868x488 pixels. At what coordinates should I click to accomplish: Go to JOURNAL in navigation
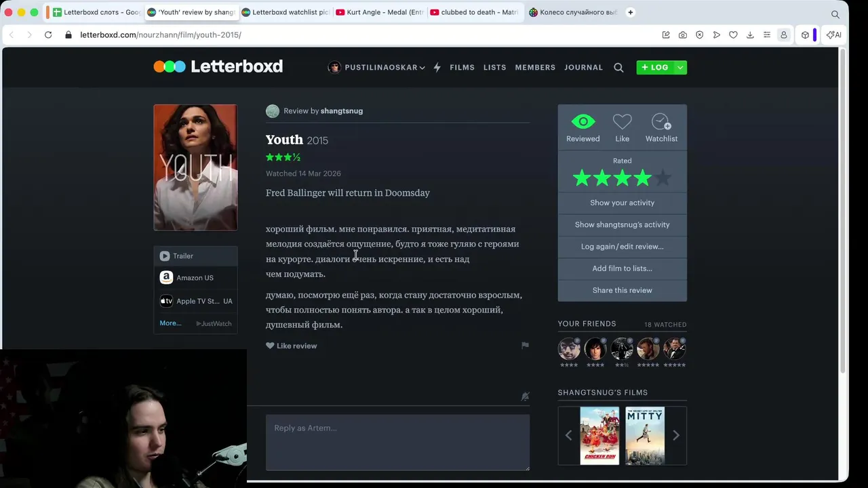click(x=583, y=67)
